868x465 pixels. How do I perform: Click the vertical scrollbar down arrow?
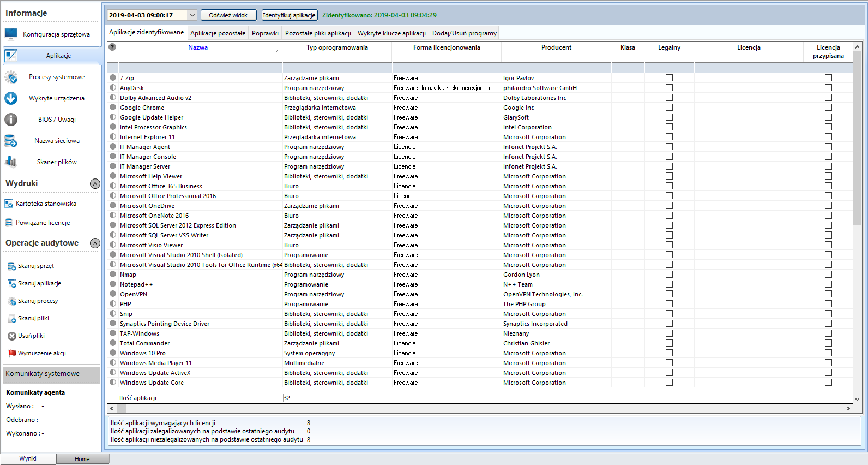point(857,399)
